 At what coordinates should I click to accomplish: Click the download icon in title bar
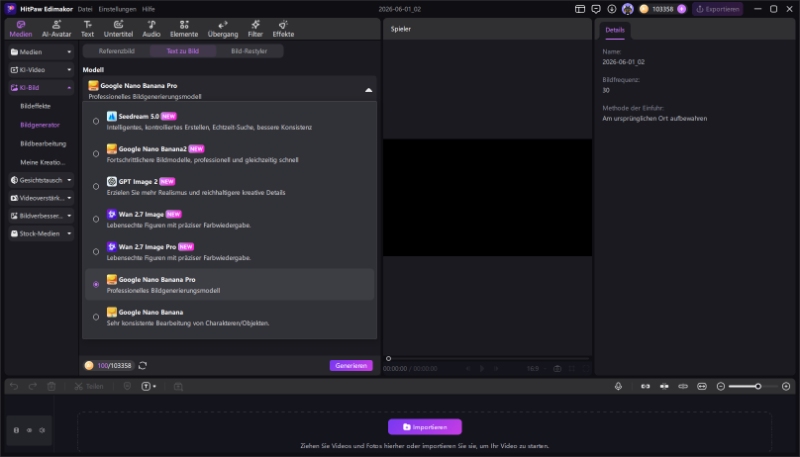pos(612,9)
